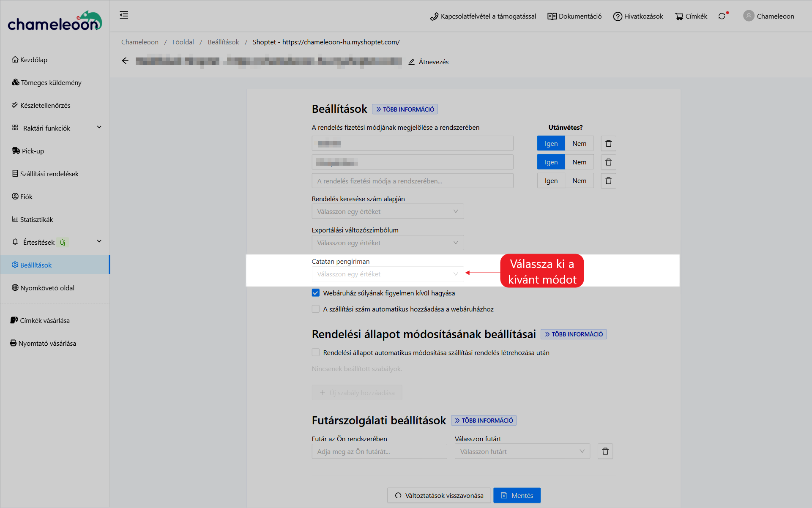
Task: Click the Mentés save button
Action: coord(517,495)
